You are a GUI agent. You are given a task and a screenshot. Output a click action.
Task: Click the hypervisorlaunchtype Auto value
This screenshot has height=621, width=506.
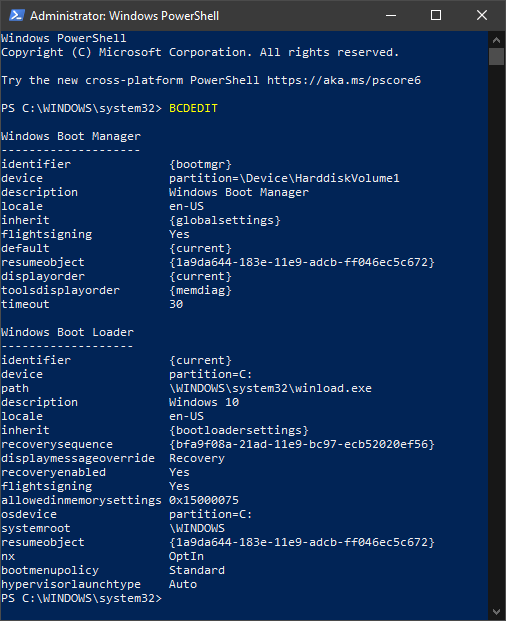coord(183,584)
